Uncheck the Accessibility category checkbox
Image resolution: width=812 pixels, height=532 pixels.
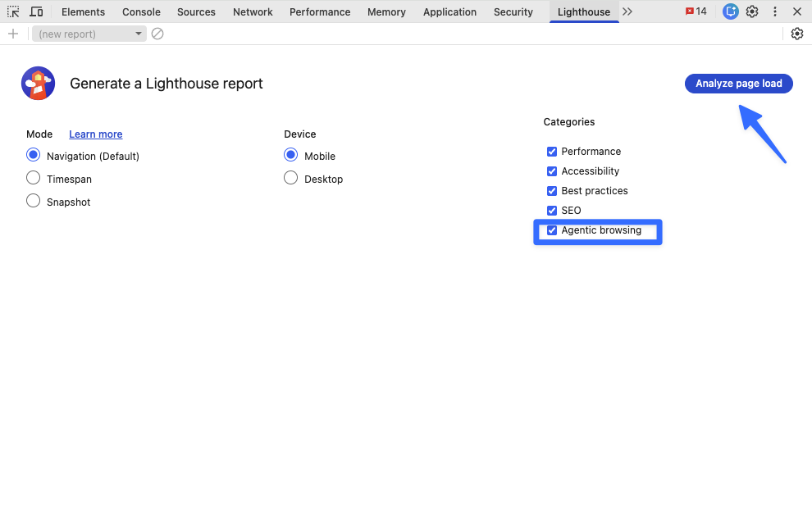(x=552, y=171)
